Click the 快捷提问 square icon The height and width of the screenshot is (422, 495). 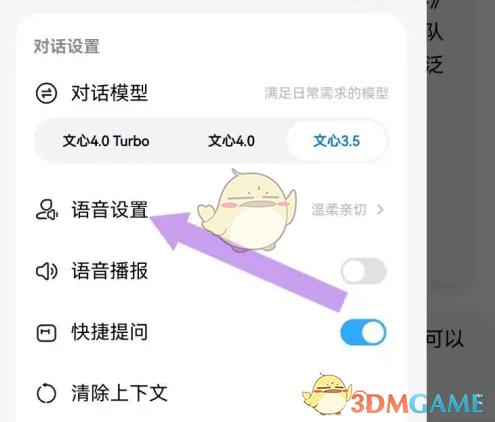click(46, 333)
